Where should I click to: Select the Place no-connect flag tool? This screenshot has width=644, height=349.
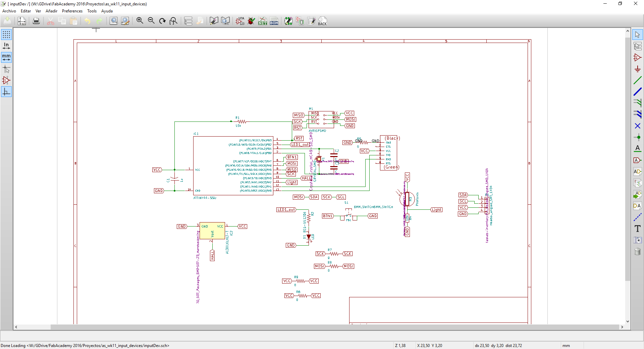[x=637, y=126]
